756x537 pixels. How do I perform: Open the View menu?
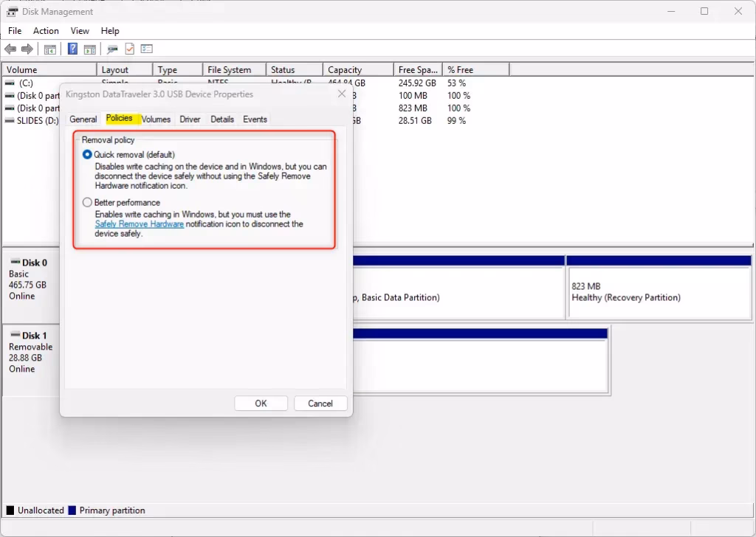(x=80, y=31)
